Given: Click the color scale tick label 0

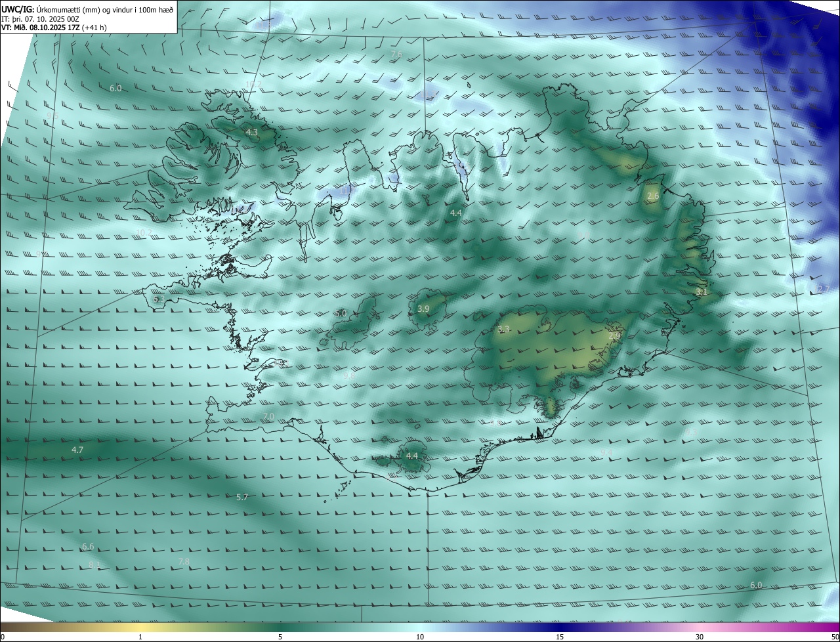Looking at the screenshot, I should click(x=2, y=637).
